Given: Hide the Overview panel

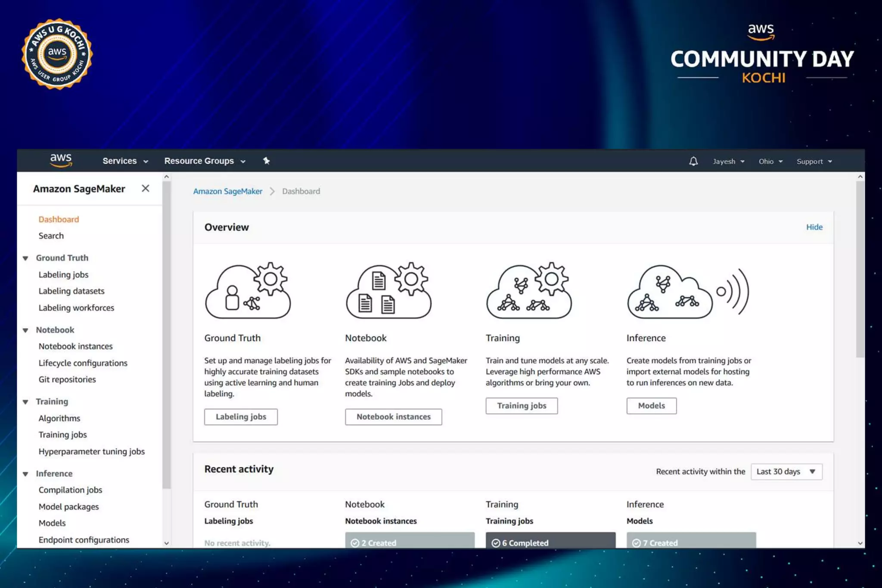Looking at the screenshot, I should tap(814, 227).
